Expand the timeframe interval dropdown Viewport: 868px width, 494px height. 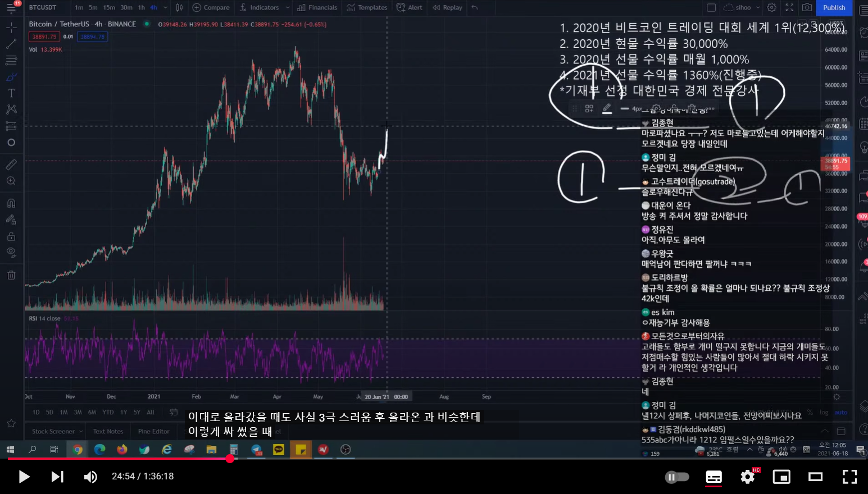tap(165, 7)
